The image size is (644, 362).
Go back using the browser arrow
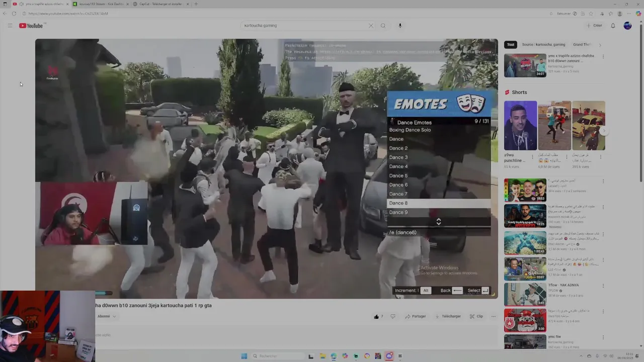tap(5, 14)
